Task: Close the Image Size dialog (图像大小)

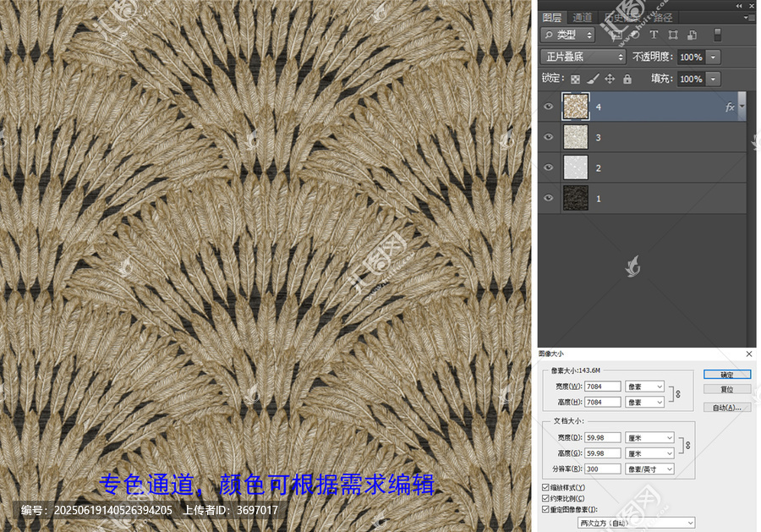Action: tap(749, 354)
